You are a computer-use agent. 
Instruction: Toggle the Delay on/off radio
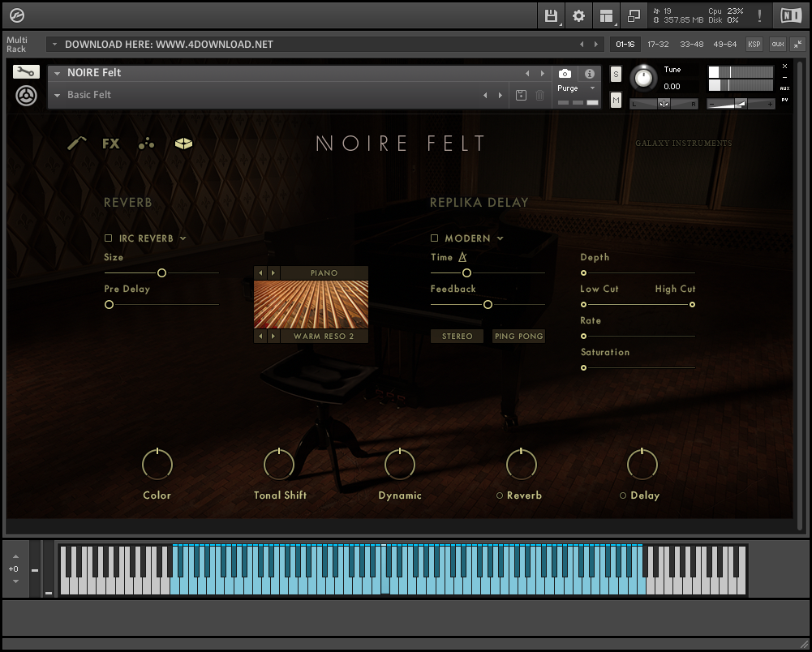pyautogui.click(x=623, y=495)
